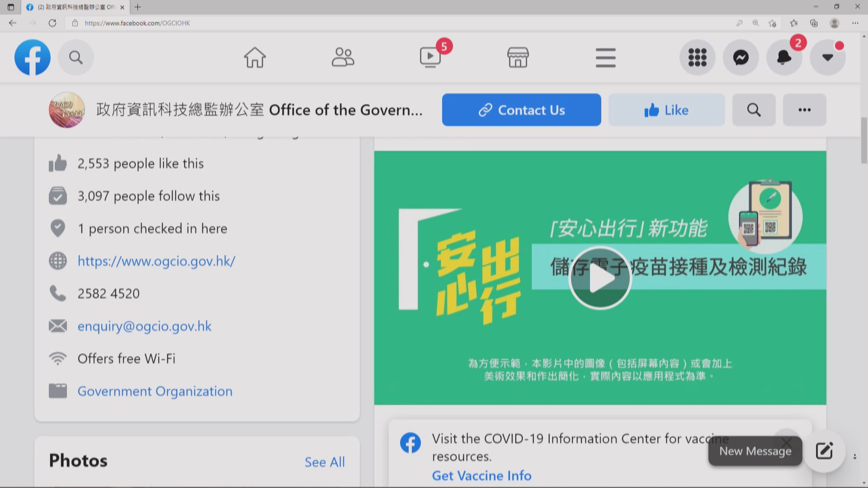Expand the page's three-dot more options
The height and width of the screenshot is (488, 868).
coord(804,110)
